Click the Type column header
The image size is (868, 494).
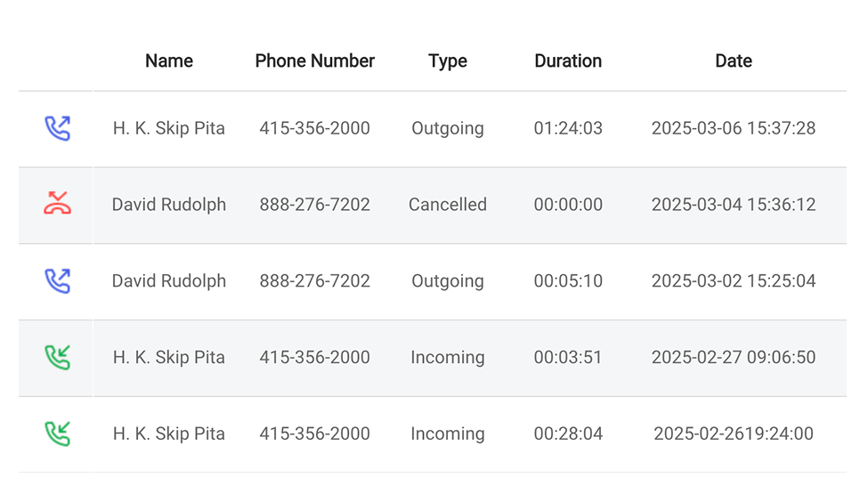[x=448, y=61]
